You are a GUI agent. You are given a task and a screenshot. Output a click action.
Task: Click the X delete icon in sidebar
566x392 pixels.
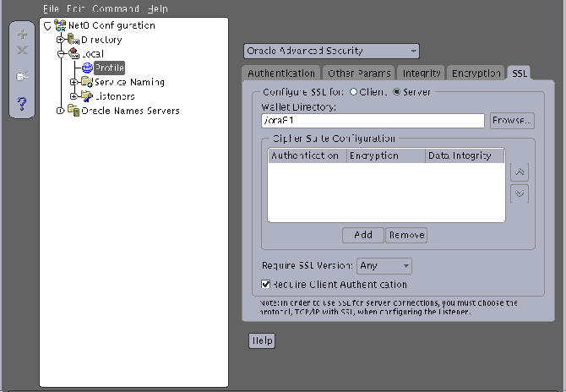[22, 50]
